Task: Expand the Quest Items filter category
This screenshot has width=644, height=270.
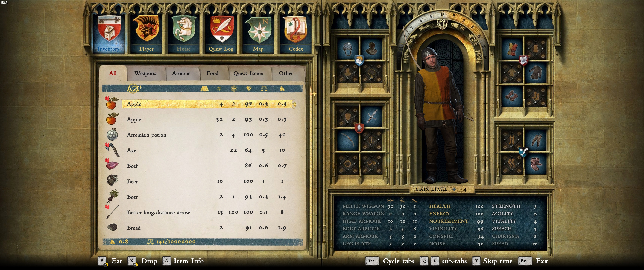Action: [247, 73]
